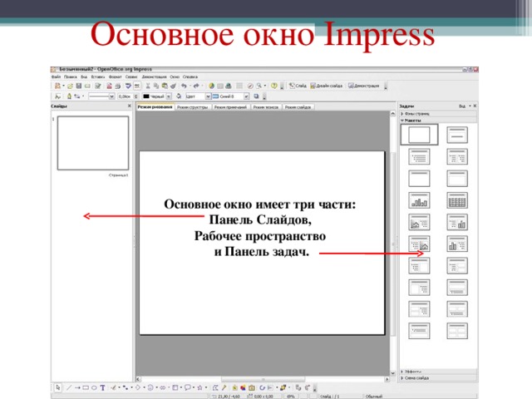The width and height of the screenshot is (532, 399).
Task: Switch to Режим слайдов tab
Action: 298,107
